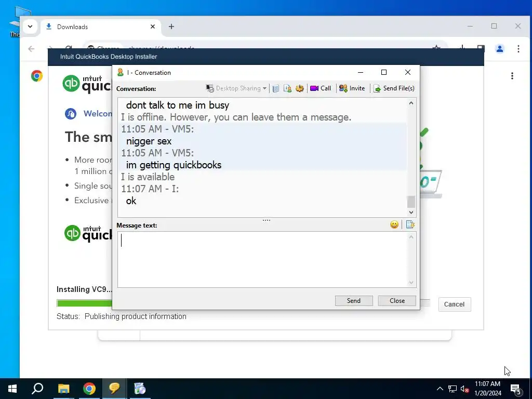
Task: Open the network status tray icon
Action: coord(453,389)
